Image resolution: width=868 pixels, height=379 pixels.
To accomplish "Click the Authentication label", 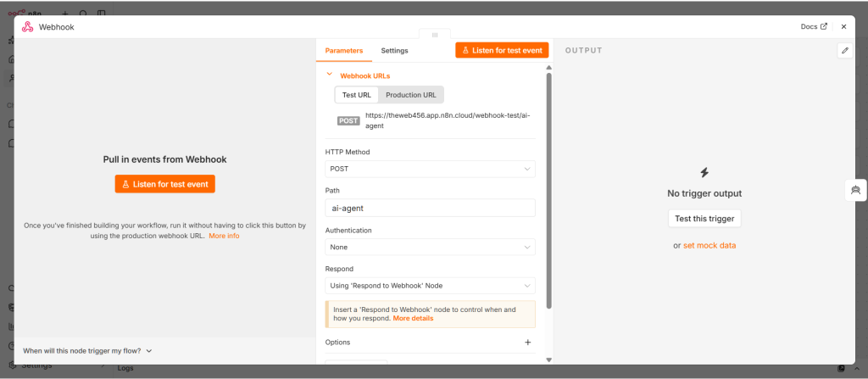I will 348,230.
